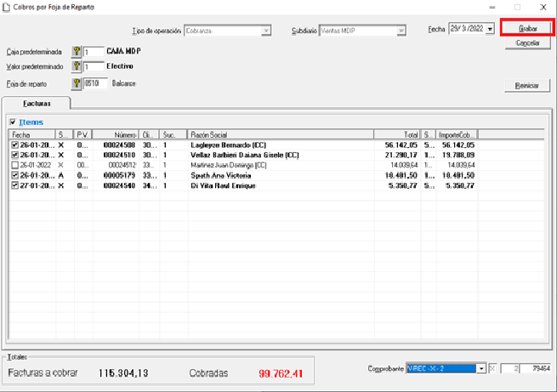Viewport: 557px width, 392px height.
Task: Check the Martinez Juan Domingo invoice row
Action: [14, 165]
